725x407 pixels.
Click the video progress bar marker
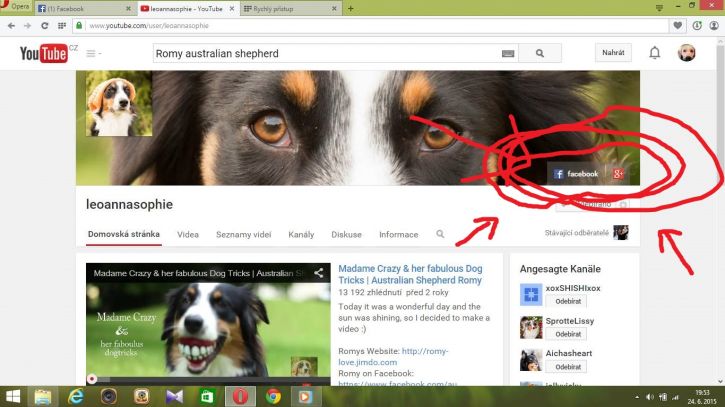(92, 379)
